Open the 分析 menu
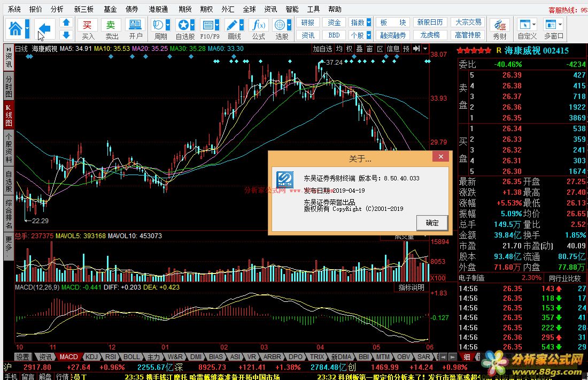Viewport: 588px width, 380px height. point(57,9)
